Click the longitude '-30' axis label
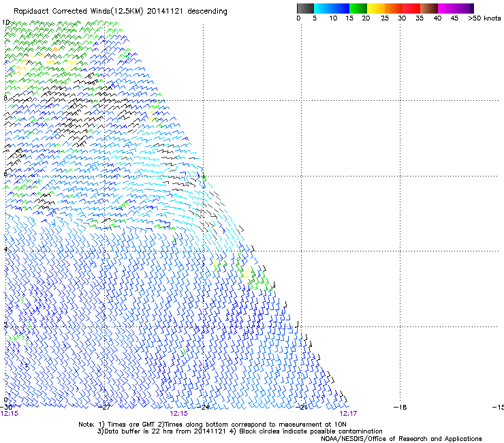The image size is (504, 443). pyautogui.click(x=6, y=407)
